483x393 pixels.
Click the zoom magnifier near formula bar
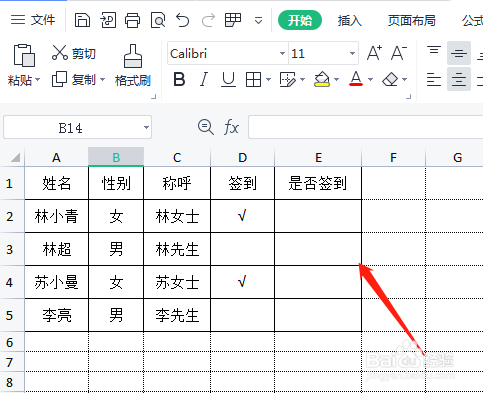206,127
